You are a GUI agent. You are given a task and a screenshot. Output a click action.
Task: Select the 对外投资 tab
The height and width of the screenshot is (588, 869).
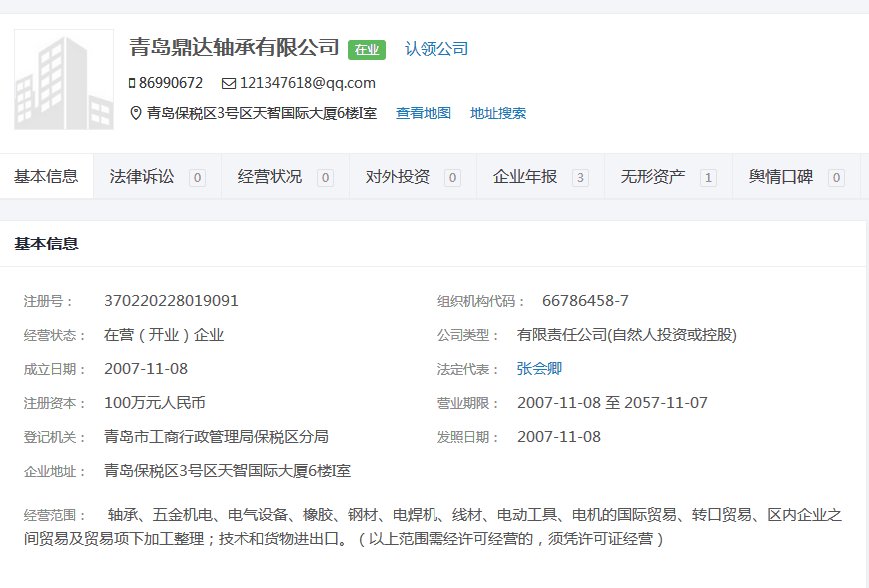click(398, 177)
